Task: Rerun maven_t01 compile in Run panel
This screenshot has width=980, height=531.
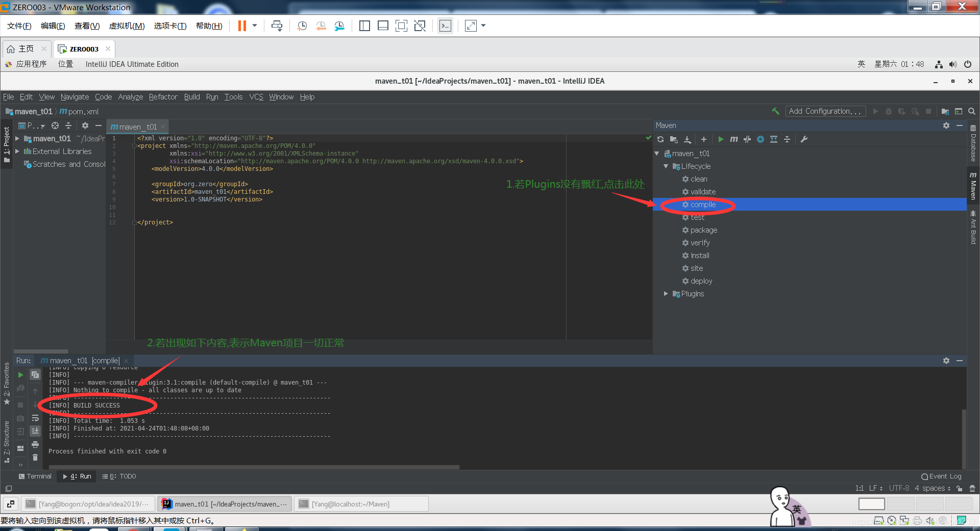Action: (x=20, y=375)
